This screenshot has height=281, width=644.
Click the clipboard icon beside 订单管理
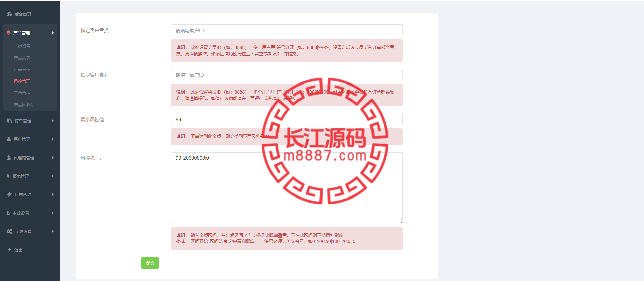[x=9, y=121]
